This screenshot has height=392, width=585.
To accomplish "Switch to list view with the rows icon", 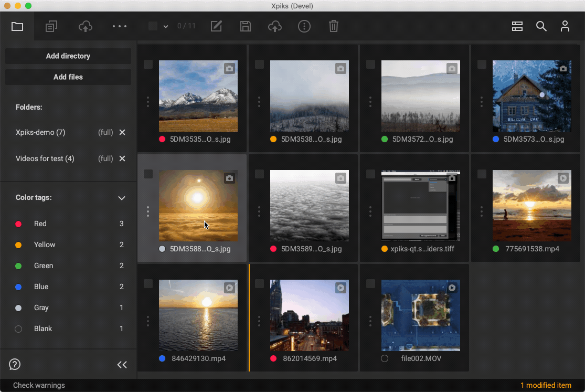I will click(x=517, y=26).
